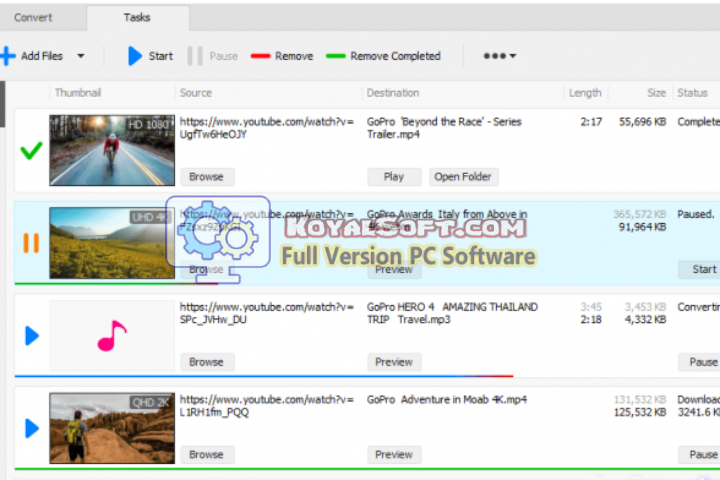720x480 pixels.
Task: Click the red Remove dash icon
Action: (x=260, y=56)
